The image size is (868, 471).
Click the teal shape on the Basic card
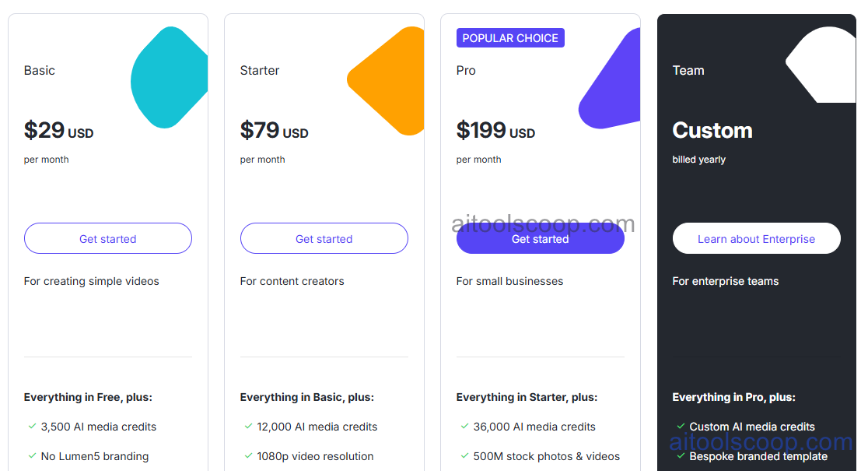tap(170, 78)
